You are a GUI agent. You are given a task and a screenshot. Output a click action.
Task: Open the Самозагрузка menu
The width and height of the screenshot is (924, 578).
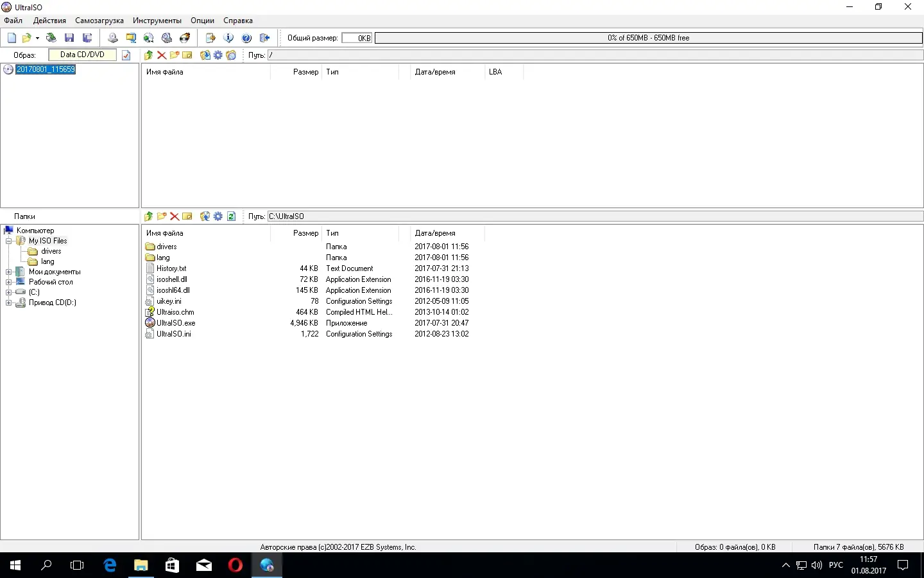[99, 21]
